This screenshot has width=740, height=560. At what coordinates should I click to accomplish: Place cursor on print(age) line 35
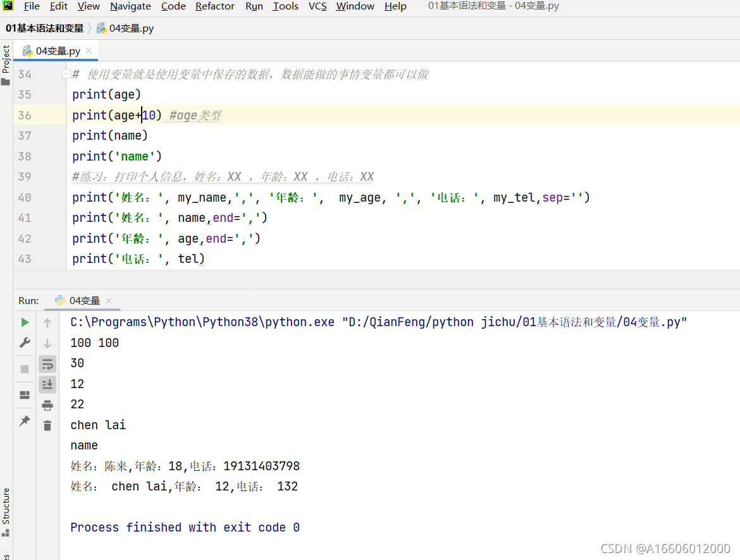(107, 94)
